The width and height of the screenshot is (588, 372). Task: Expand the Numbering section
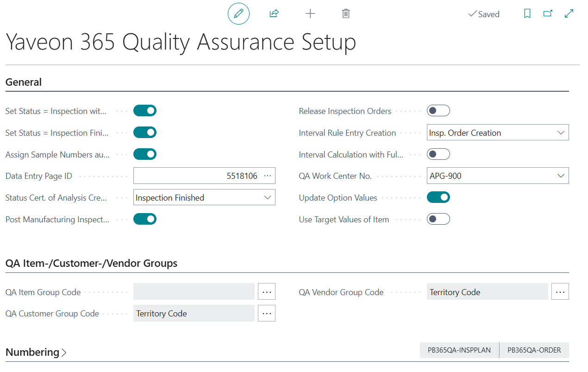coord(36,352)
